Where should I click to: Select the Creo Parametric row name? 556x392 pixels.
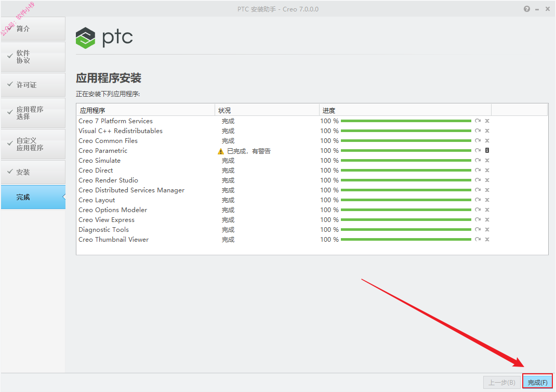(103, 151)
